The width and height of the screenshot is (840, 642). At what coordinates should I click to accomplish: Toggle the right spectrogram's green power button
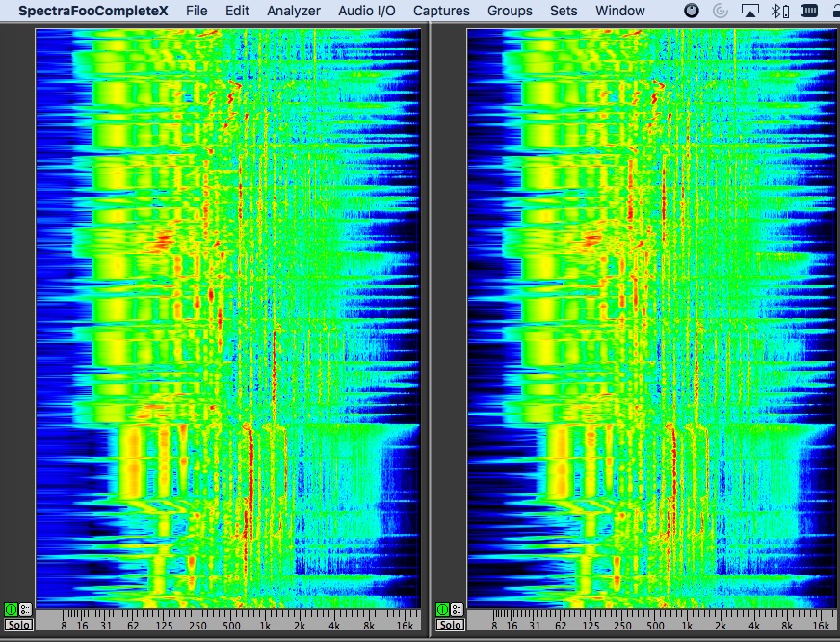pyautogui.click(x=442, y=609)
